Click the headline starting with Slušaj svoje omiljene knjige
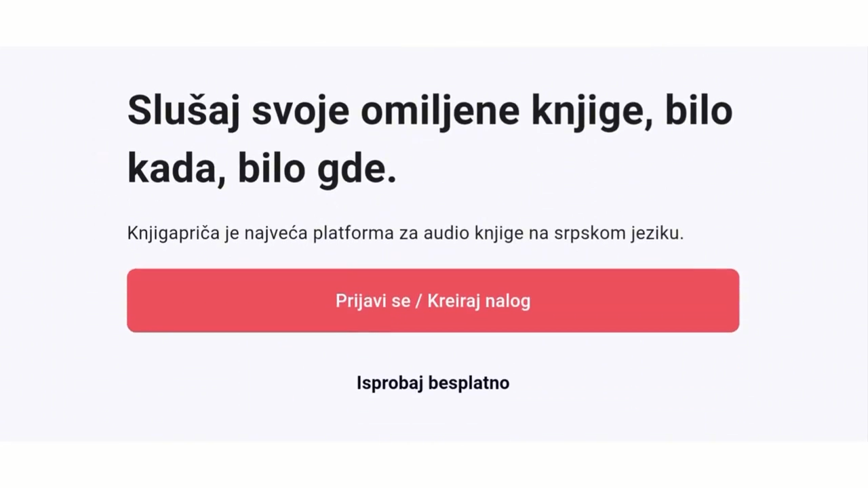The image size is (868, 488). (x=430, y=139)
